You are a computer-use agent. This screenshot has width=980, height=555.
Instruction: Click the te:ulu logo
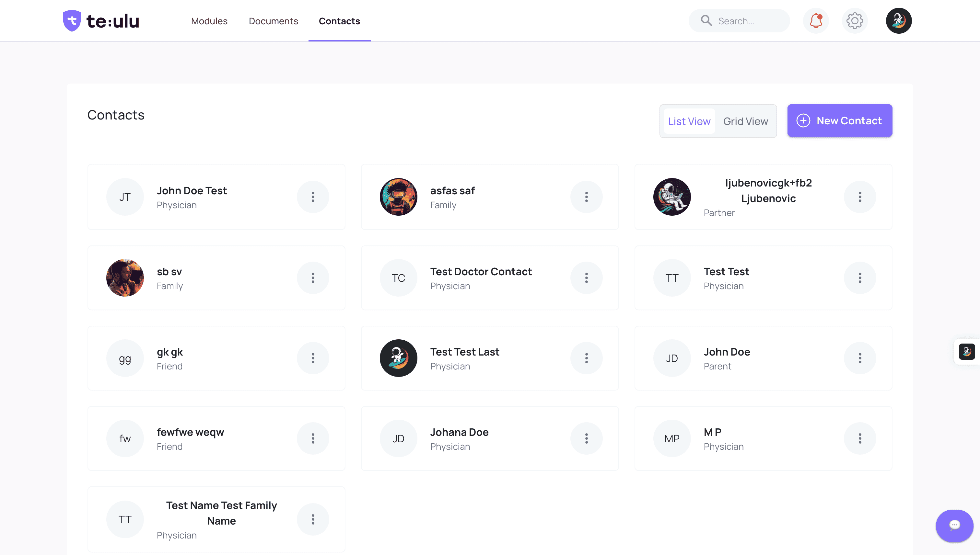pos(100,21)
